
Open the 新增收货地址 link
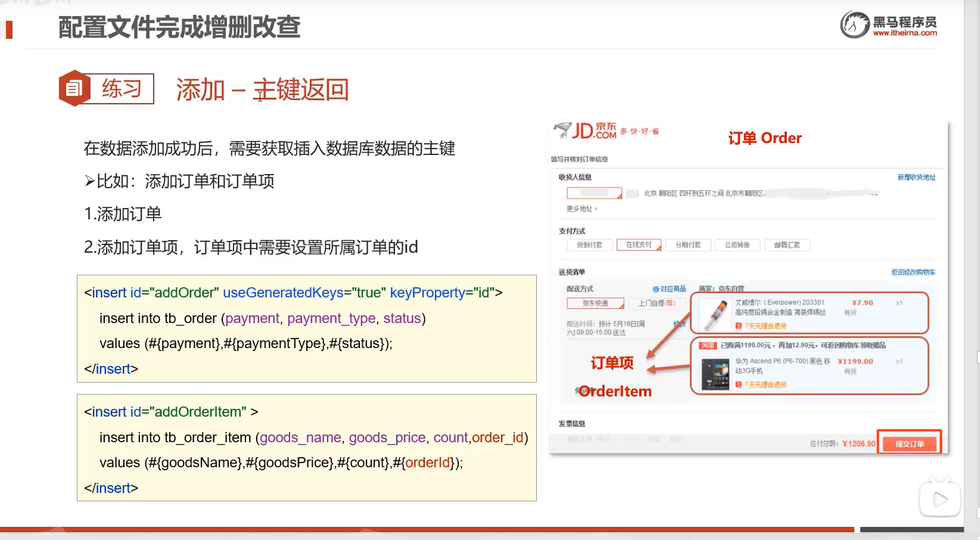(916, 177)
